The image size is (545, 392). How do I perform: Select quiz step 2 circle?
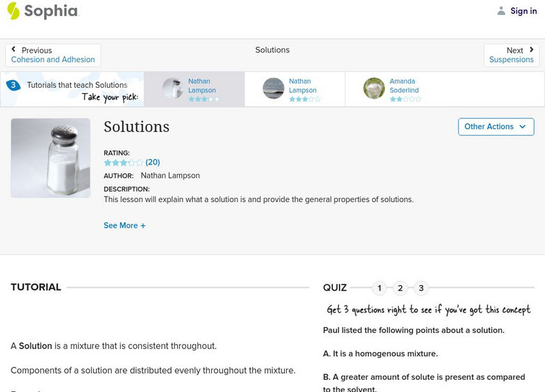400,288
